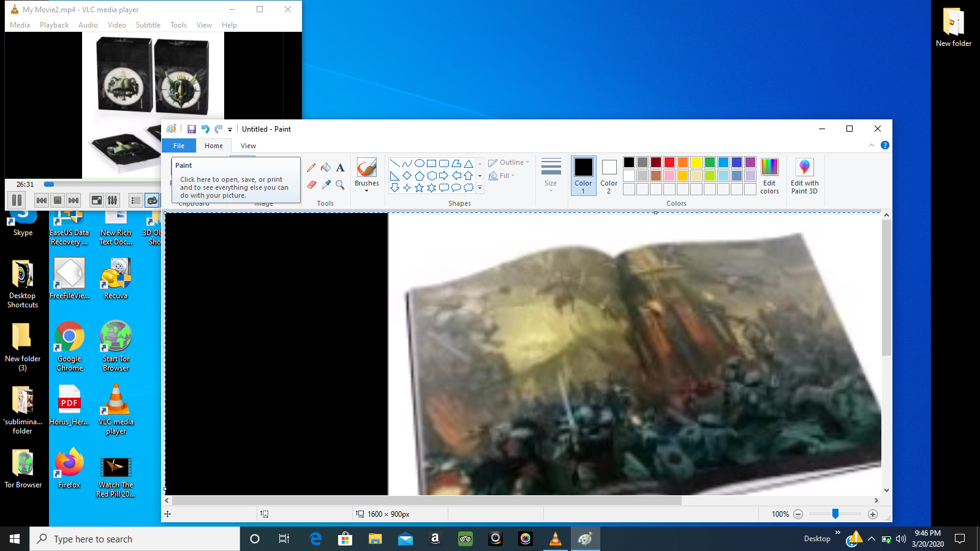The height and width of the screenshot is (551, 980).
Task: Open Task View on the taskbar
Action: click(284, 539)
